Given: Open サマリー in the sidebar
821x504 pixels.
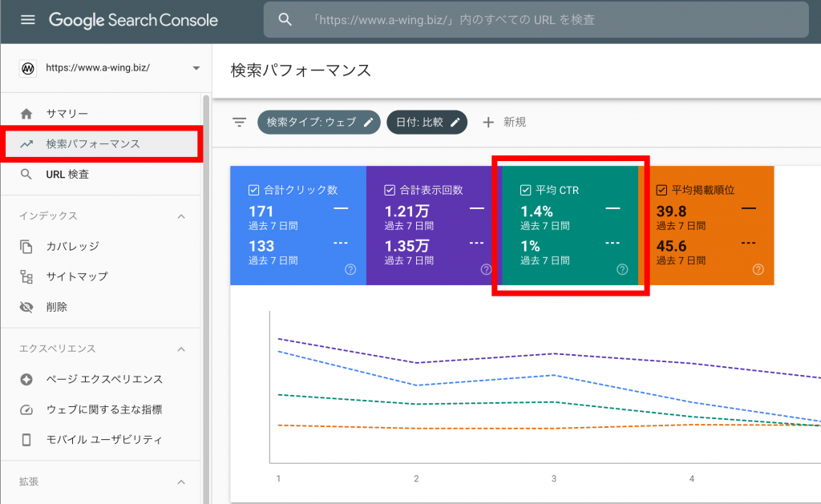Looking at the screenshot, I should [67, 114].
